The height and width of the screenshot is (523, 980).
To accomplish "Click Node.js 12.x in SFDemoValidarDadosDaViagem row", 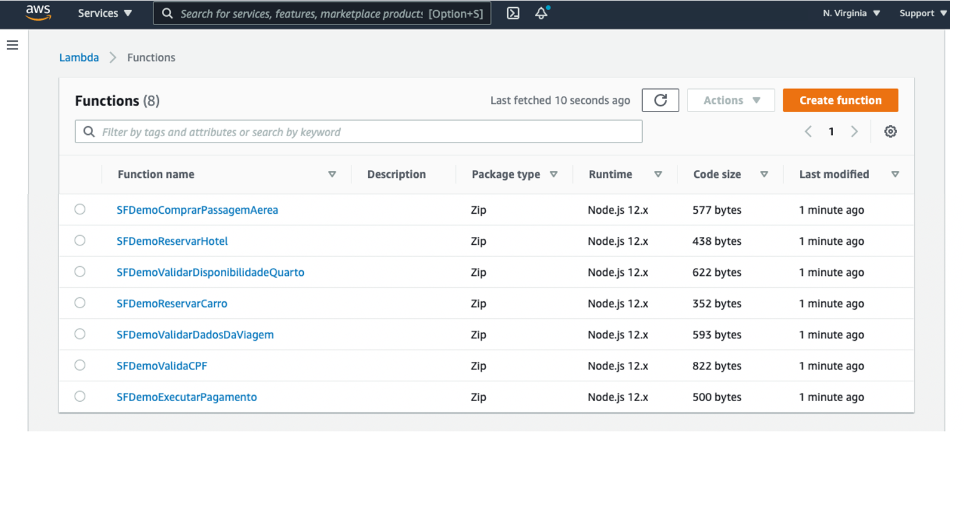I will point(618,335).
